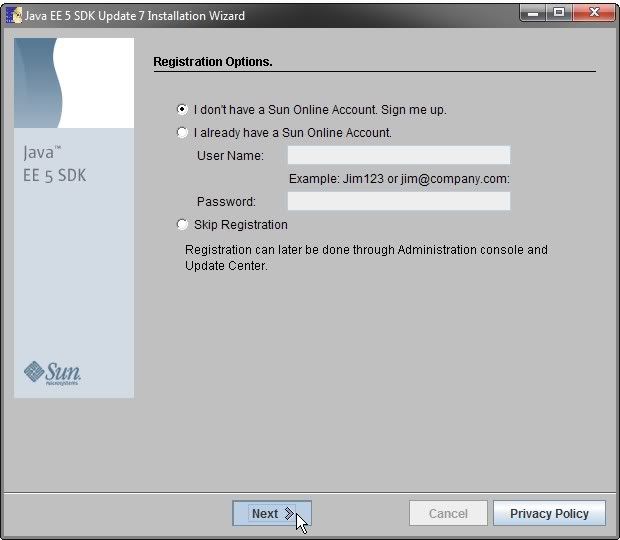Click the Registration Options heading
Viewport: 620px width, 540px height.
[x=213, y=62]
